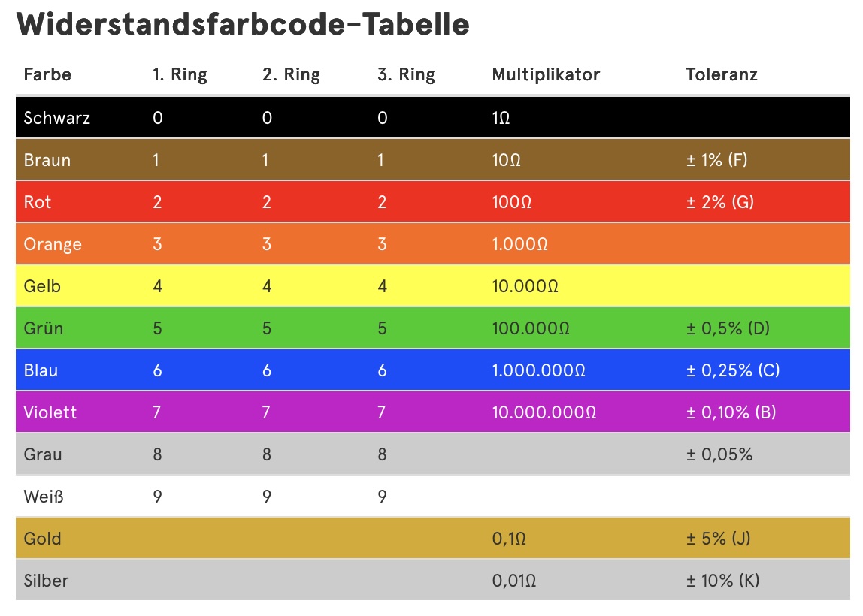Choose the 'Violett' color row label
Viewport: 863px width, 616px height.
[x=50, y=412]
